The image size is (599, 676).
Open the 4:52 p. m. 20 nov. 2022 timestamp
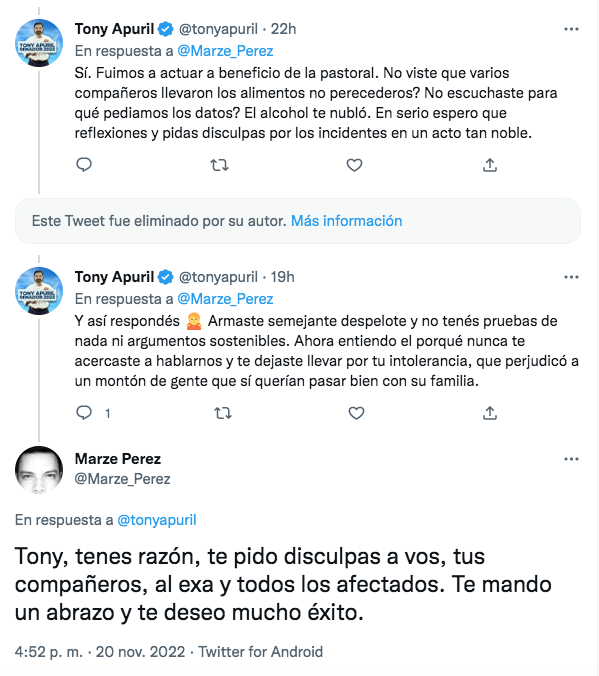(100, 651)
